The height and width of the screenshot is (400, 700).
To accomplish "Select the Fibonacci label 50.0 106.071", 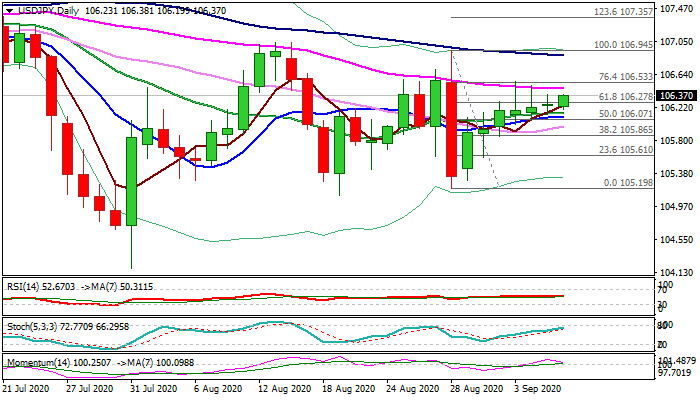I will [625, 114].
